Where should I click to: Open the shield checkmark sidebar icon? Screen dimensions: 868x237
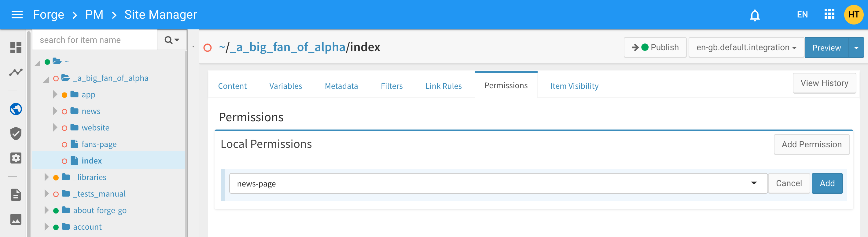(x=16, y=134)
